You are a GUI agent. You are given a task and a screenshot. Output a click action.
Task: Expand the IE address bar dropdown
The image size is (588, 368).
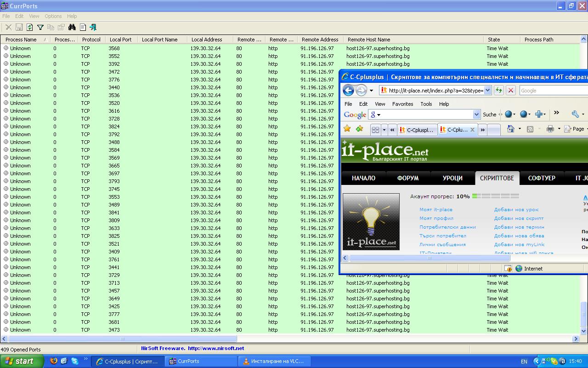(x=487, y=90)
